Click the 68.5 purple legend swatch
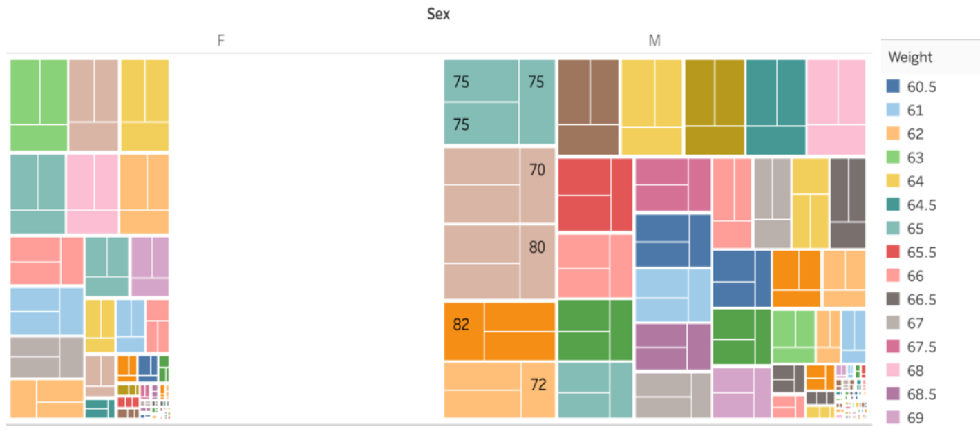The height and width of the screenshot is (438, 980). [x=893, y=394]
